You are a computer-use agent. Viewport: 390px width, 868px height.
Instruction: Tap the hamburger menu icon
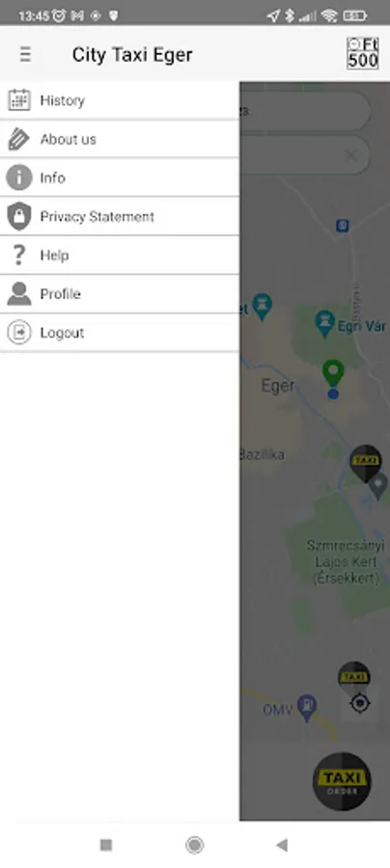pos(25,54)
